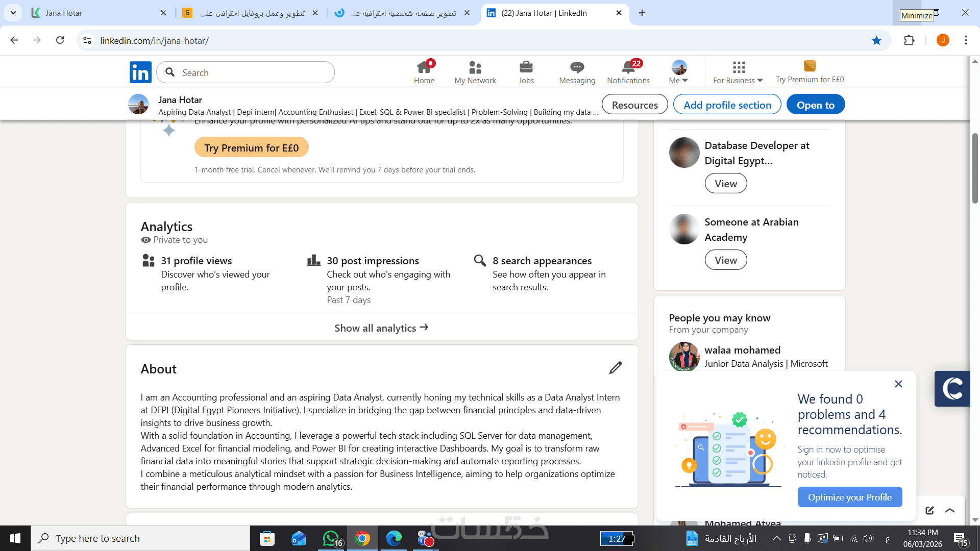Click the LinkedIn logo icon
980x551 pixels.
point(140,72)
